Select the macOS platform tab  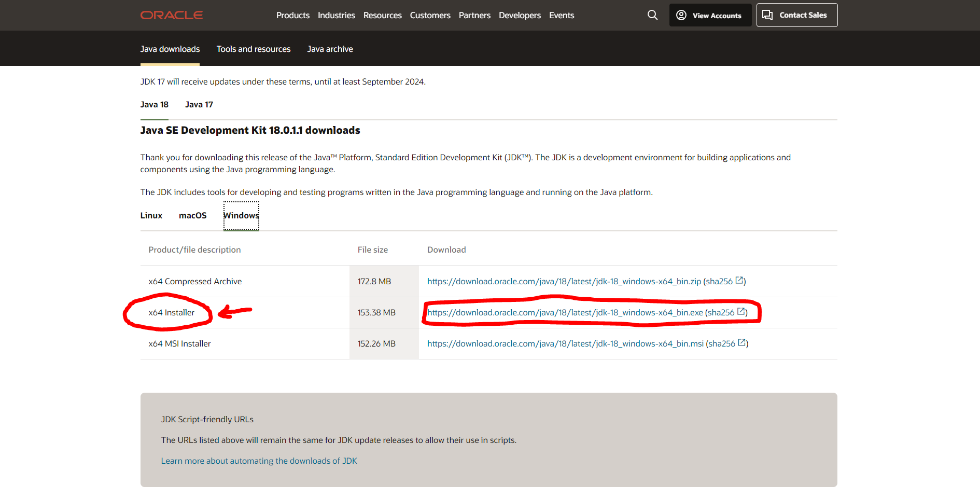(192, 215)
